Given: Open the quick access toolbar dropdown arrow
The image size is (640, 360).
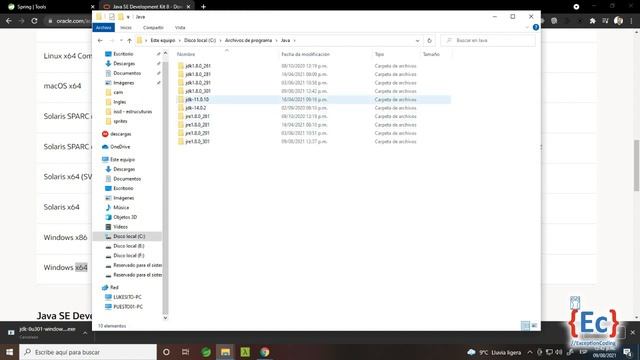Looking at the screenshot, I should point(128,17).
